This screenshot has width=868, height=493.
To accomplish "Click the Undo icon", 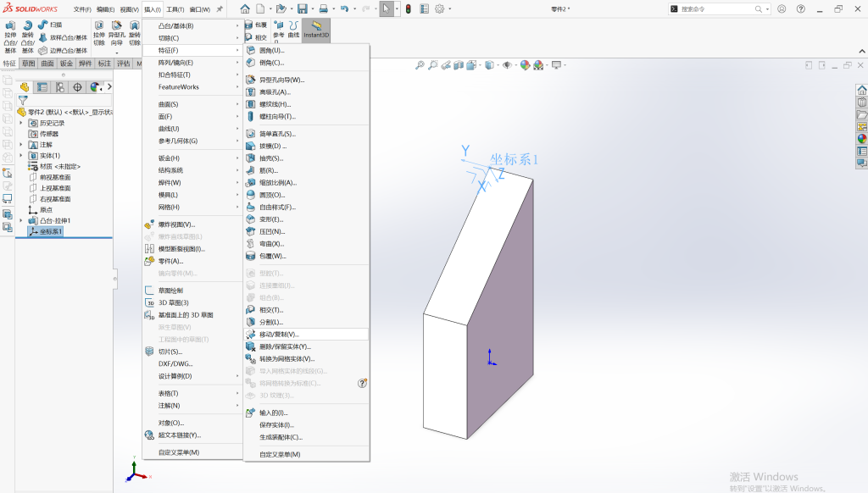I will pyautogui.click(x=344, y=8).
